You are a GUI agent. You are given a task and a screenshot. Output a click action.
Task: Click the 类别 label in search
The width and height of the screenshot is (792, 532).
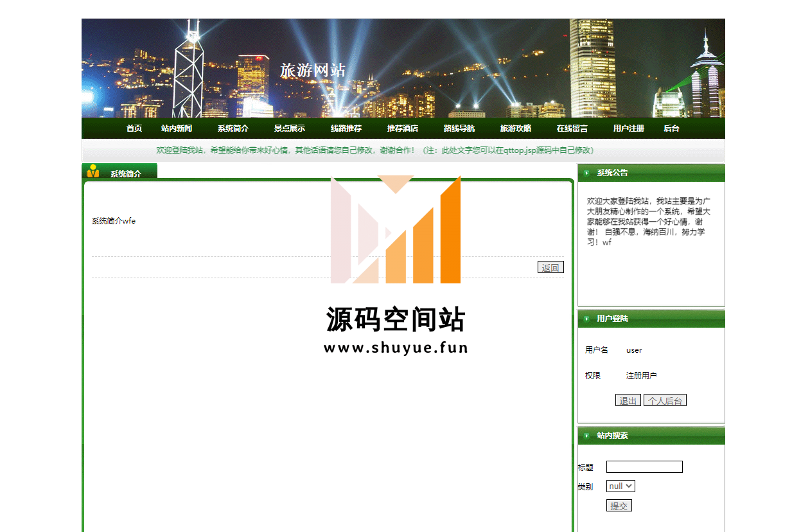[x=586, y=487]
